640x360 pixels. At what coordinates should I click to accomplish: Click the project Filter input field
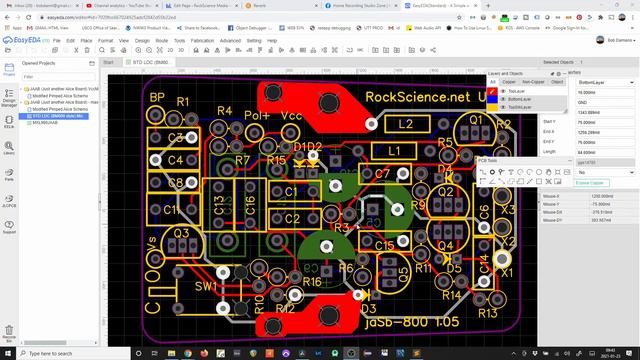click(x=58, y=77)
